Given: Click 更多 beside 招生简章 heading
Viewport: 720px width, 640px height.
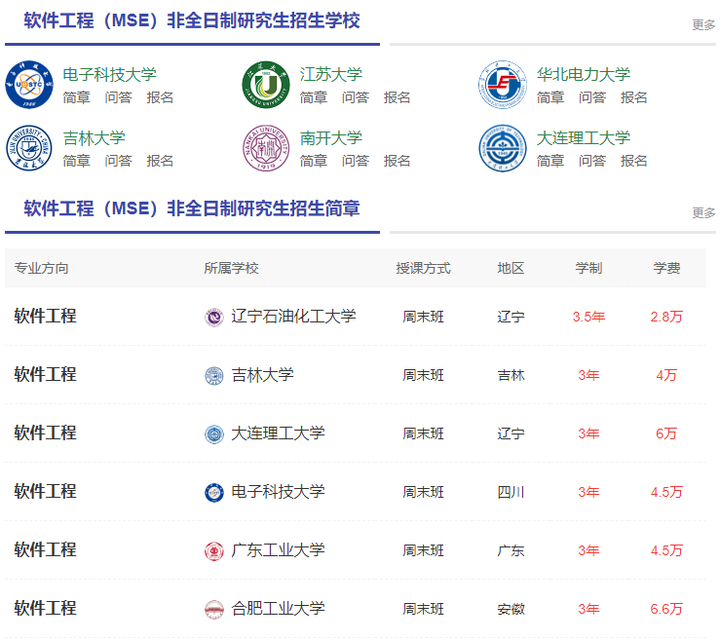Looking at the screenshot, I should [703, 213].
